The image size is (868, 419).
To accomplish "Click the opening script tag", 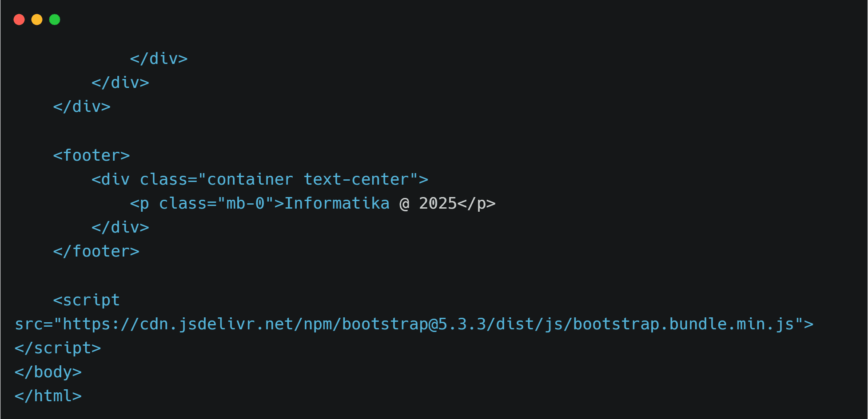I will (87, 300).
